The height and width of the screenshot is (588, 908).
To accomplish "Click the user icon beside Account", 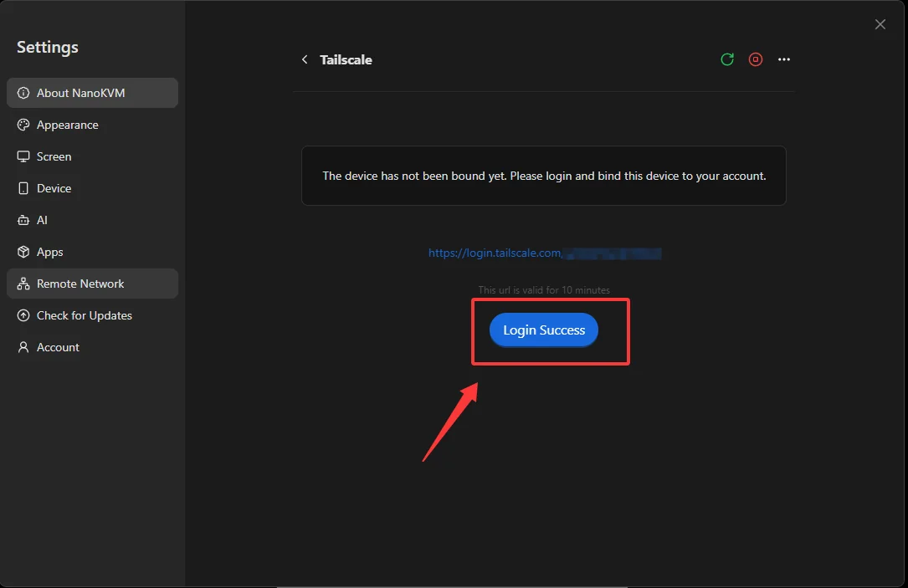I will click(x=23, y=347).
